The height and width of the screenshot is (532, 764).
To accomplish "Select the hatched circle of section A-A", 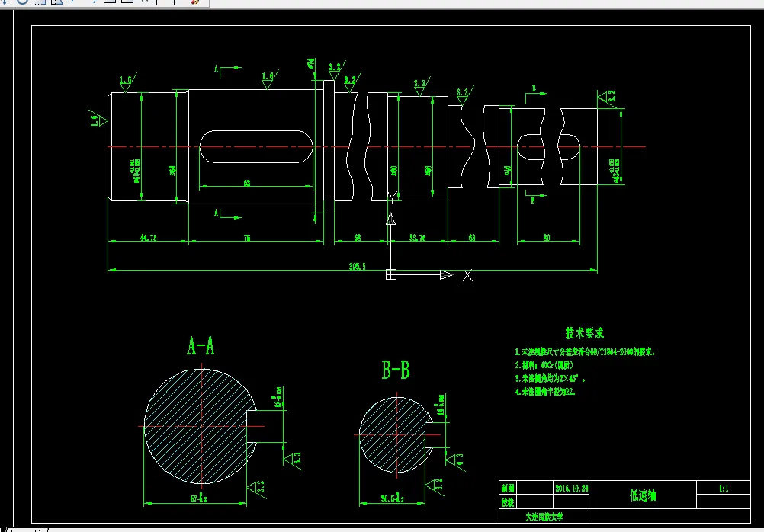I will click(200, 426).
